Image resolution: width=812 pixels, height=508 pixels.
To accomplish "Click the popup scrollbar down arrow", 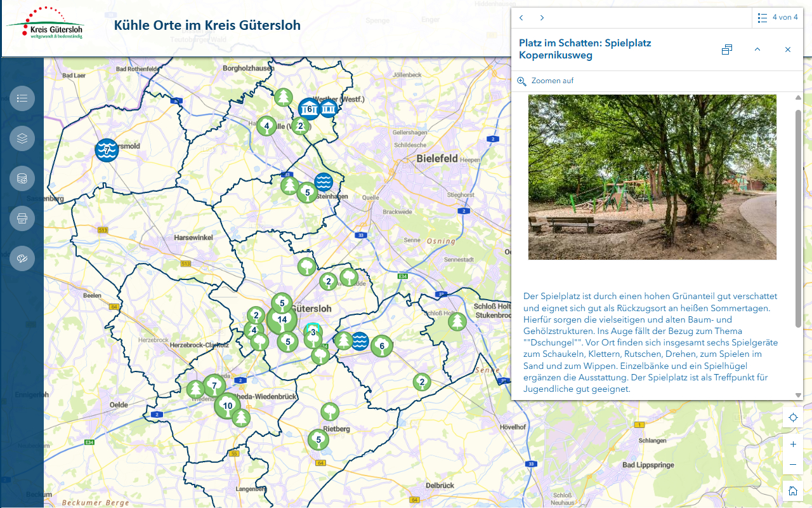I will pos(798,395).
